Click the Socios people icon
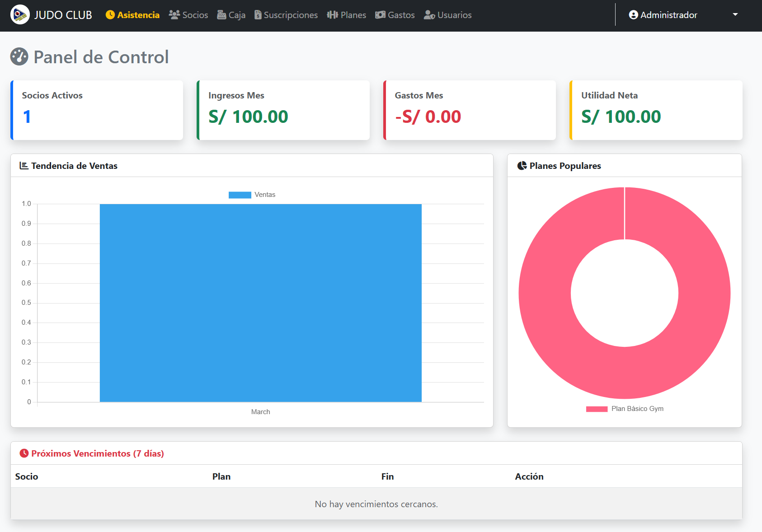Image resolution: width=762 pixels, height=532 pixels. pos(174,15)
